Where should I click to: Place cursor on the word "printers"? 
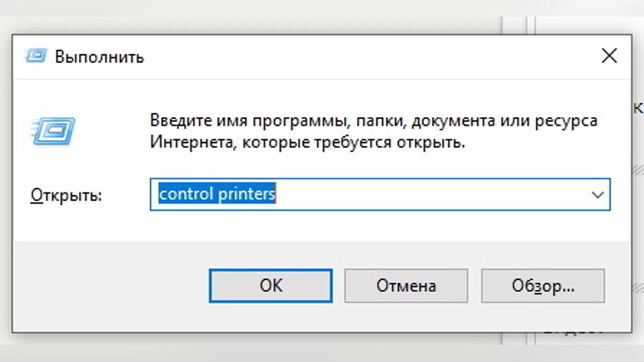coord(247,194)
